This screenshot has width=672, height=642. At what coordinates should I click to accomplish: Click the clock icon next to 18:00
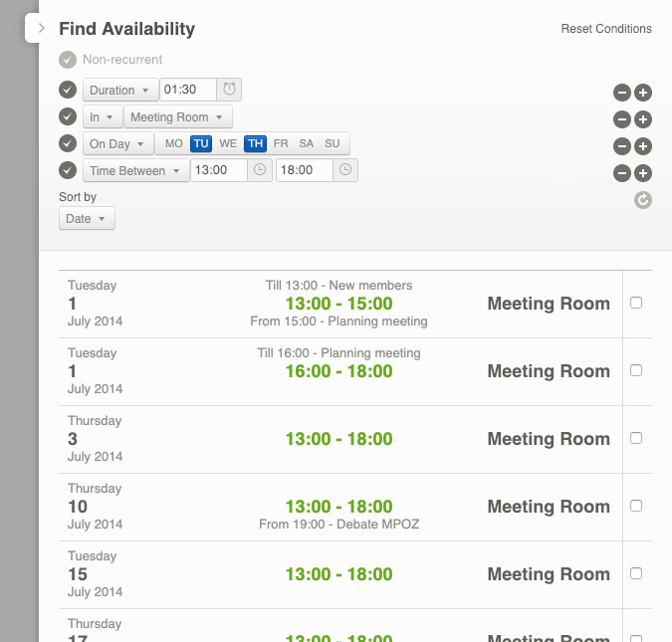pos(345,170)
